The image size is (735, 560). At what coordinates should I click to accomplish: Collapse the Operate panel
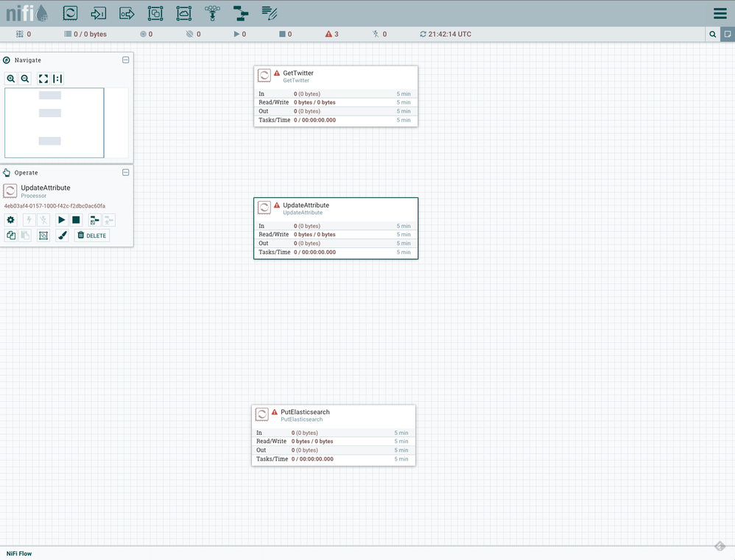[125, 172]
